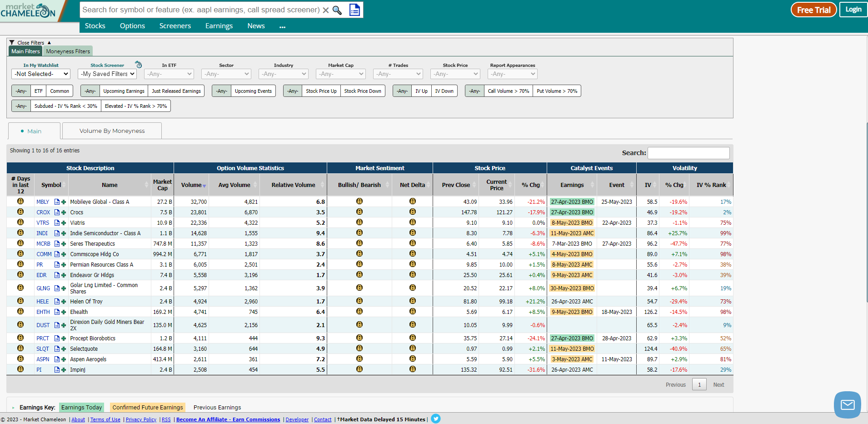Viewport: 868px width, 424px height.
Task: Click the green plus icon in the EHTH row
Action: [x=64, y=312]
